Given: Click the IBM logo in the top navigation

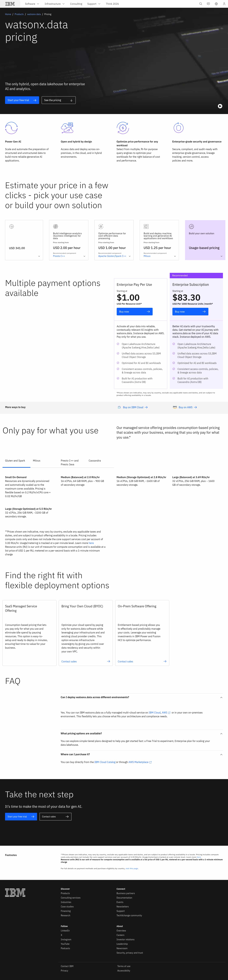Looking at the screenshot, I should 10,4.
